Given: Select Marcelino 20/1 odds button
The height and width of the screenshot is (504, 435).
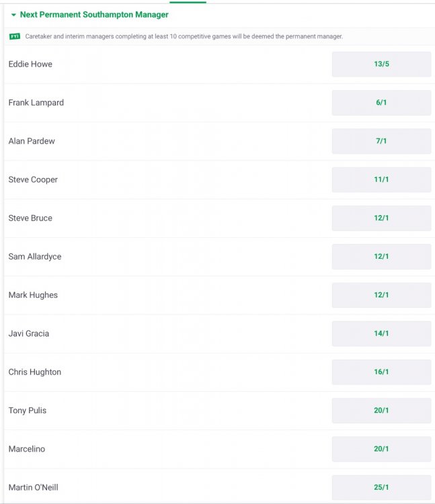Looking at the screenshot, I should [381, 449].
